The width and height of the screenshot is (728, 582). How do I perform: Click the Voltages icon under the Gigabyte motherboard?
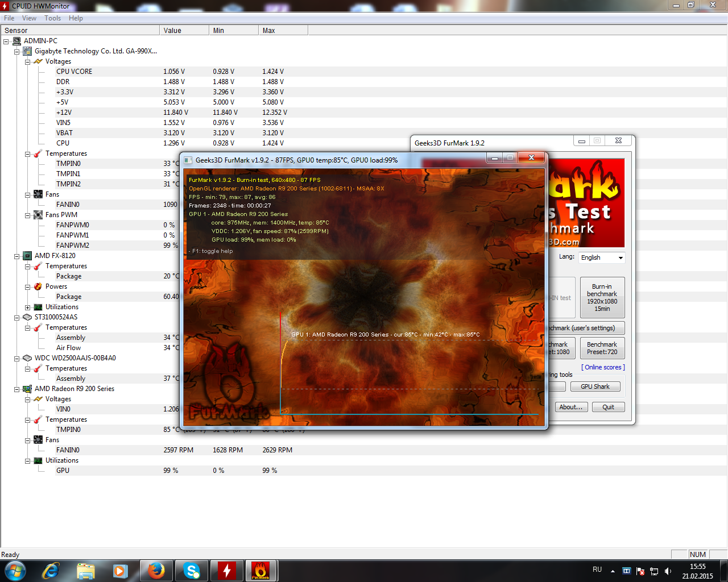tap(38, 61)
